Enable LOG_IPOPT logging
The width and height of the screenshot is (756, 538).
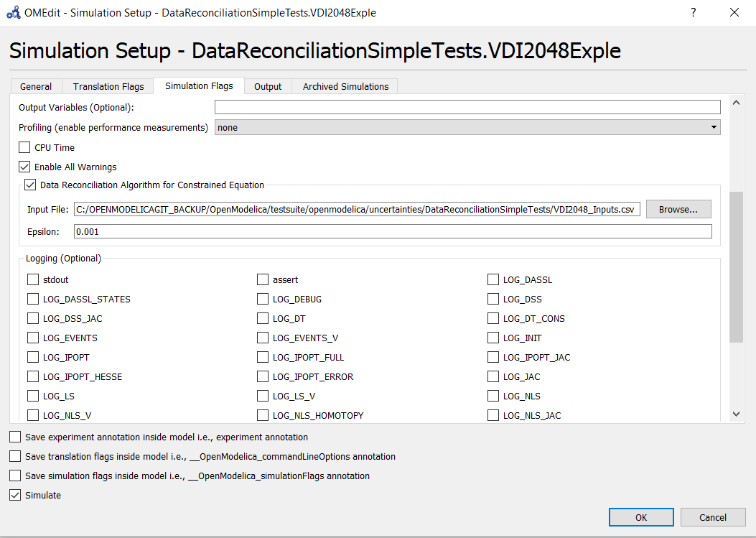click(x=32, y=357)
